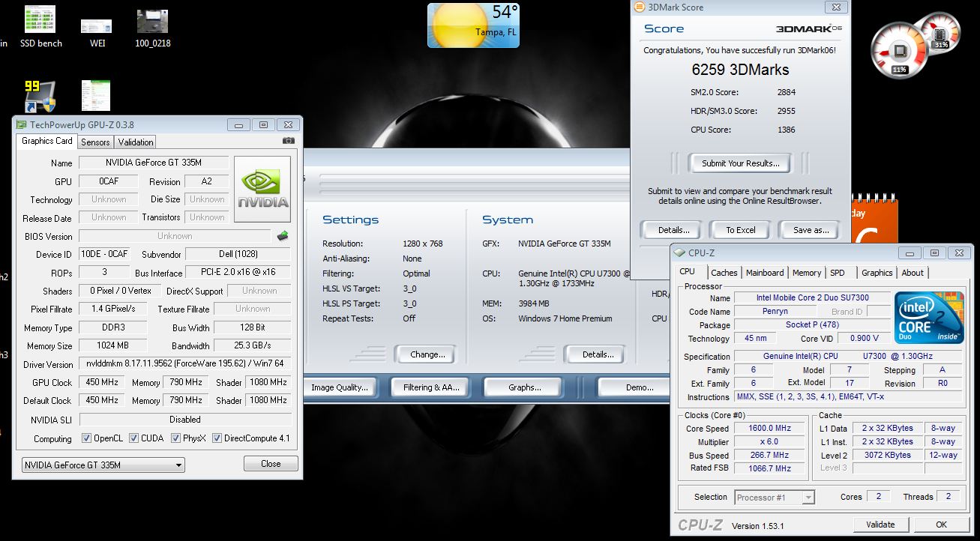
Task: Click the Save as button
Action: pos(811,230)
